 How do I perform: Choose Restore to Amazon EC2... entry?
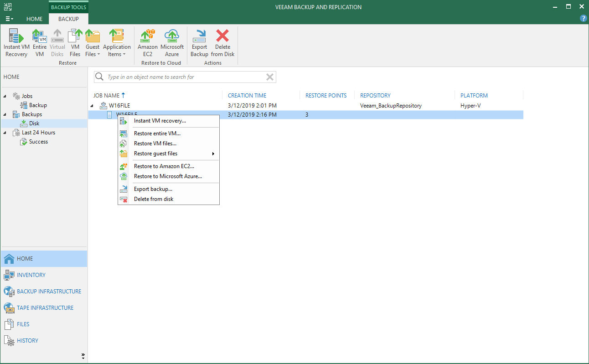(x=169, y=166)
